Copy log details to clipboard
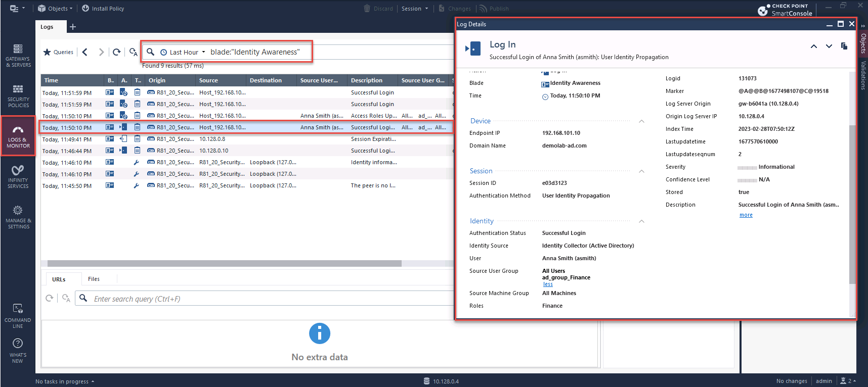 point(844,46)
